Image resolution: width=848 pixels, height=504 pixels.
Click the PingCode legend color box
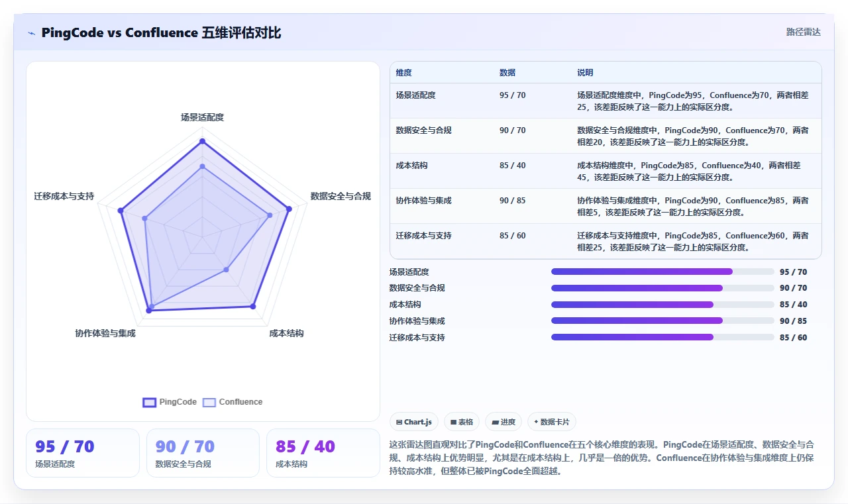(150, 402)
